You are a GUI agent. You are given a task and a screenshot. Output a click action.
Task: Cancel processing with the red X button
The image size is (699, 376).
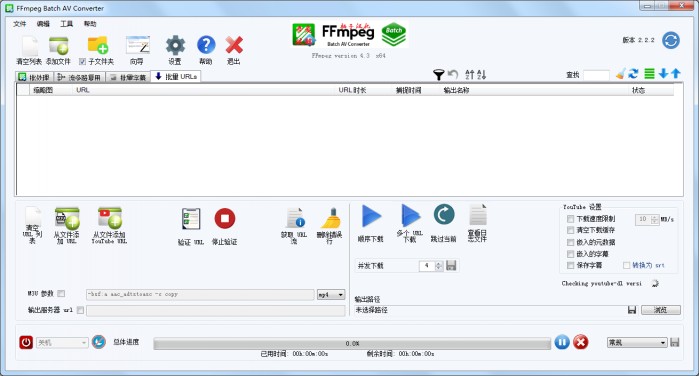coord(580,342)
